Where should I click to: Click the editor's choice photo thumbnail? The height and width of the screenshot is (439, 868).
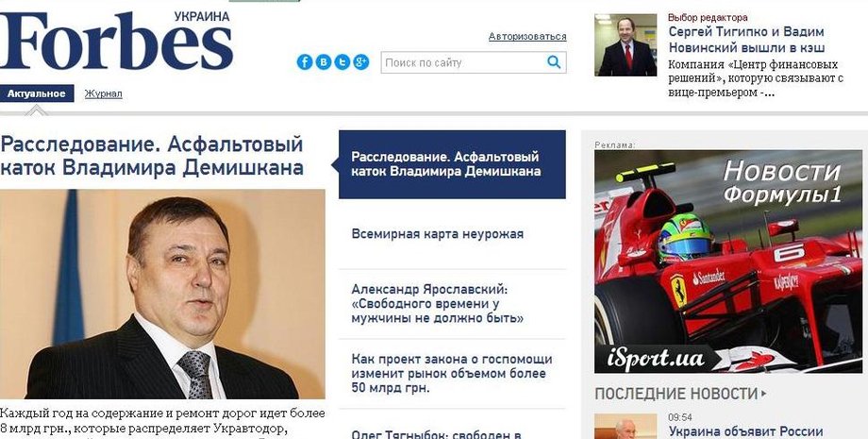(626, 44)
